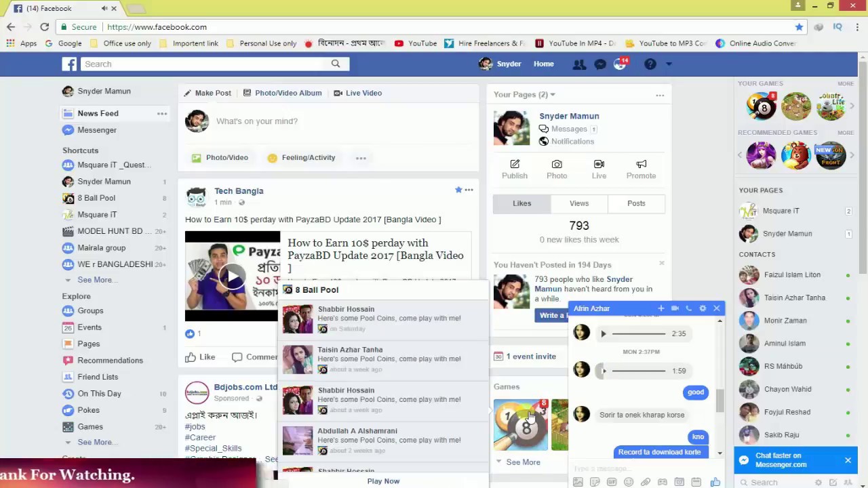Select Photo/Video Album tab in composer
Image resolution: width=868 pixels, height=488 pixels.
(x=282, y=93)
